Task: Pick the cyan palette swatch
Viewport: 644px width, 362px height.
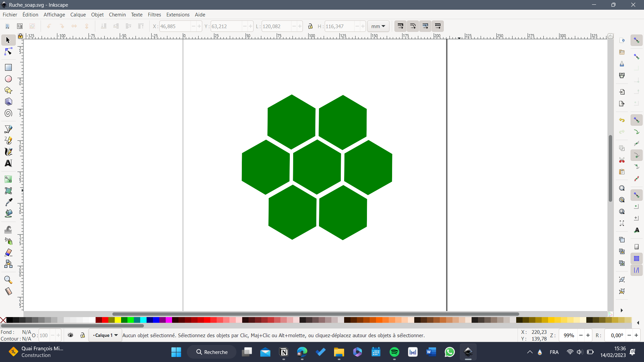Action: click(x=143, y=320)
